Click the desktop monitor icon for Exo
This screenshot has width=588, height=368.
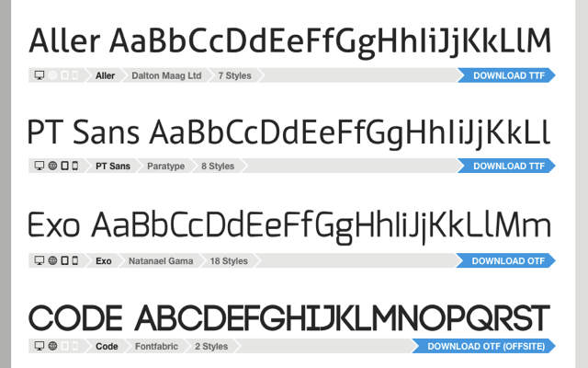pyautogui.click(x=40, y=260)
